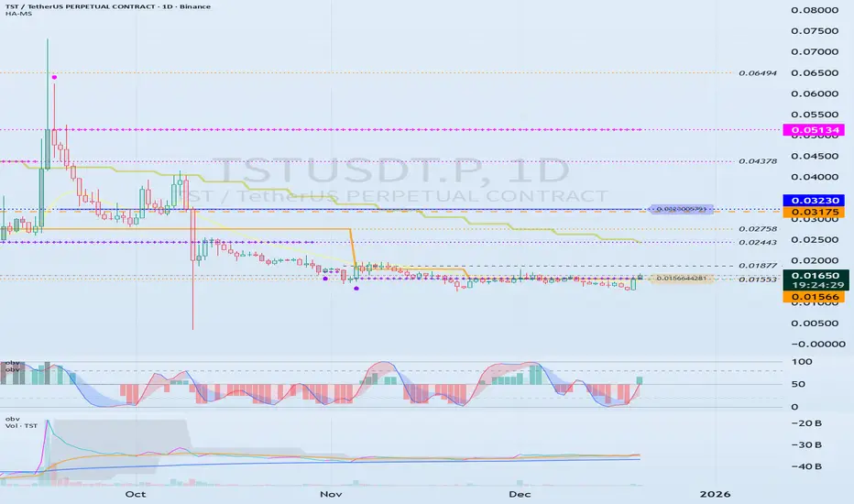Image resolution: width=854 pixels, height=504 pixels.
Task: Select the 0.02758 level label
Action: (x=758, y=229)
